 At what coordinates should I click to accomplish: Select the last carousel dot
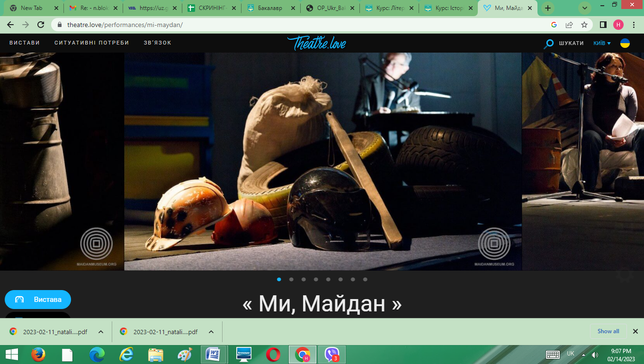tap(365, 280)
